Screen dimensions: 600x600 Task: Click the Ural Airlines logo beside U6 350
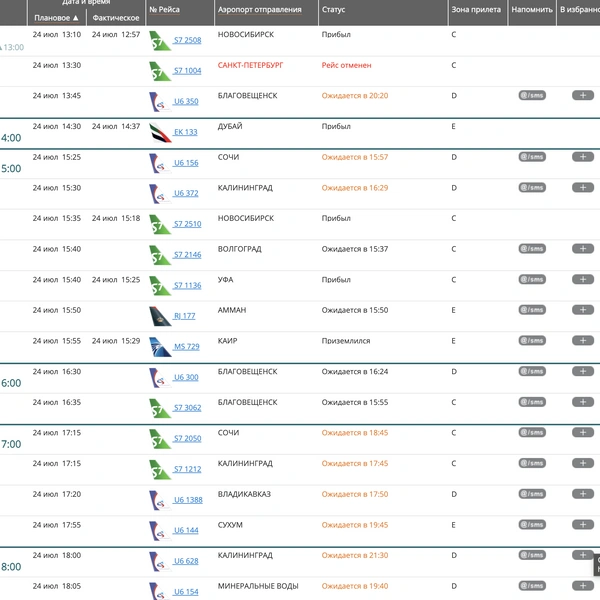160,102
